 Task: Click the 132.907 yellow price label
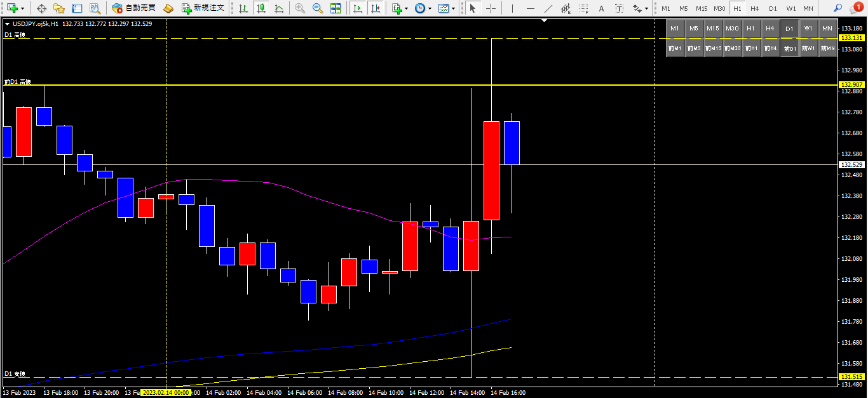[x=851, y=84]
